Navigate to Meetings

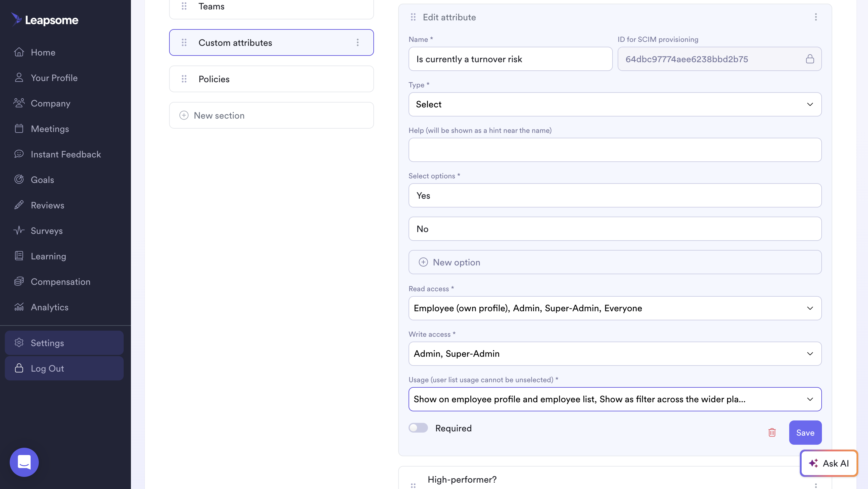tap(50, 129)
